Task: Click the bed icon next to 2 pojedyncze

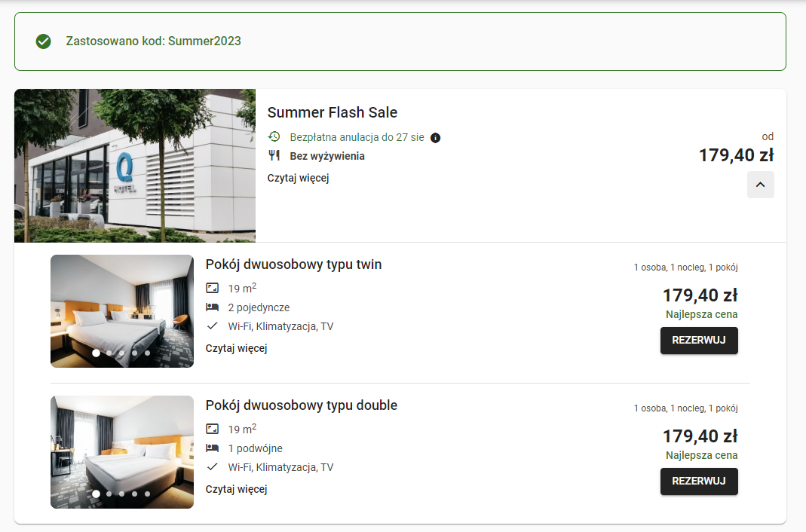Action: (x=213, y=307)
